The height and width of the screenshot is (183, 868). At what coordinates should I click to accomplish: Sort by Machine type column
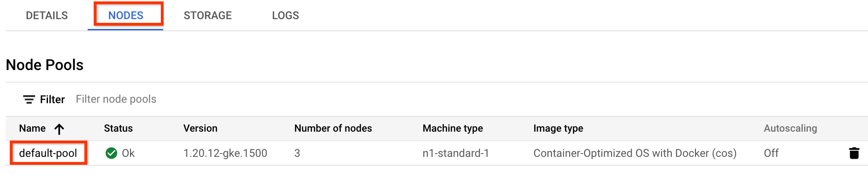click(453, 128)
